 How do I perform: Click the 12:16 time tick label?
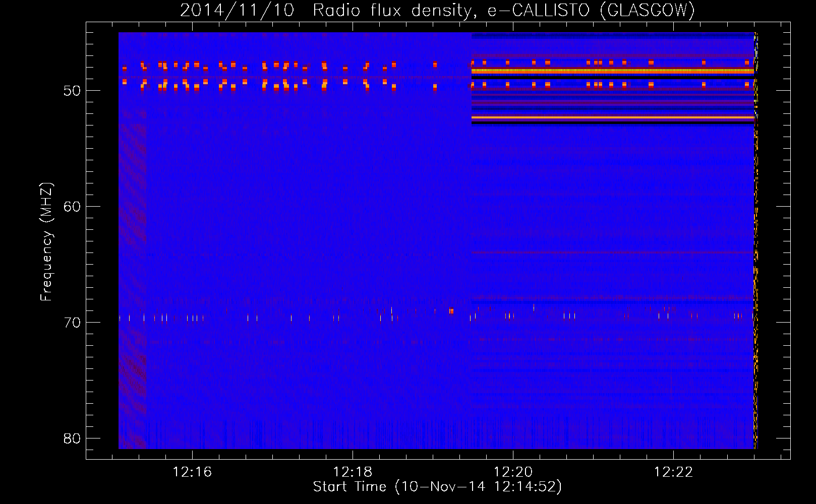tap(192, 472)
